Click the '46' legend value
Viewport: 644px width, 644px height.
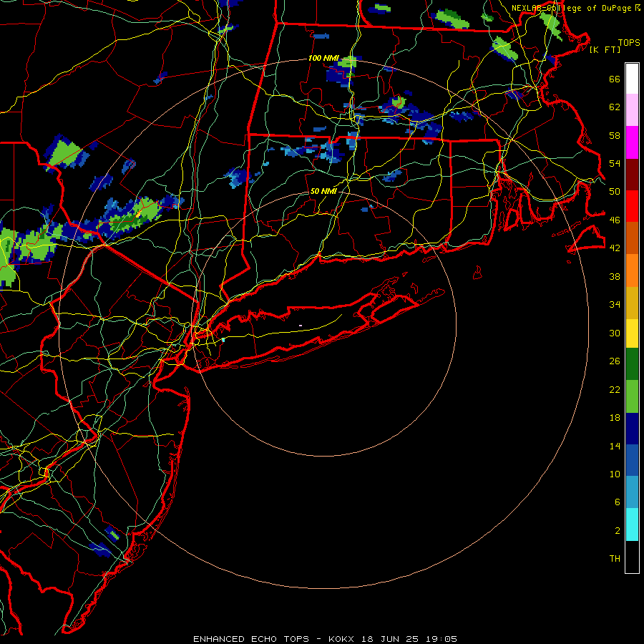point(615,220)
